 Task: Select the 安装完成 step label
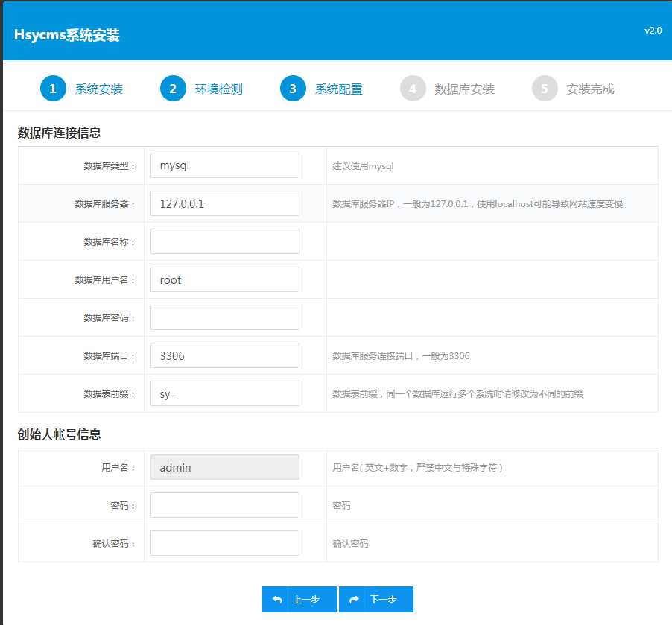[590, 89]
